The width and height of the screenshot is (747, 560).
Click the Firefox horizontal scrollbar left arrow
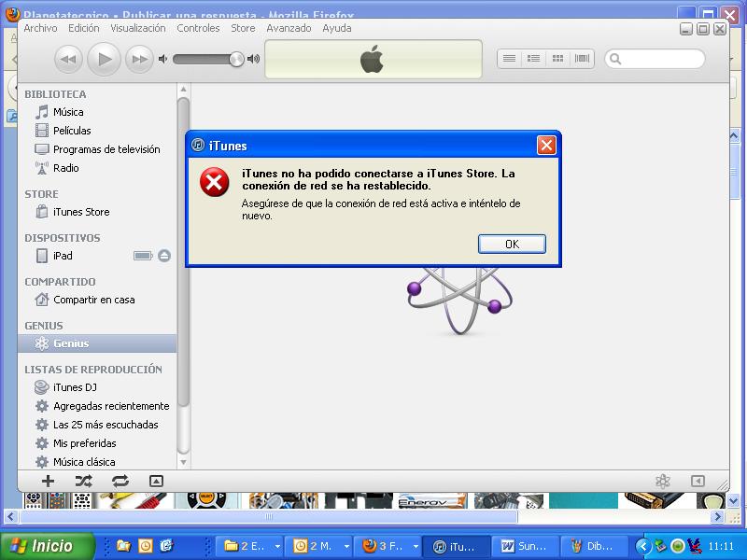[10, 517]
